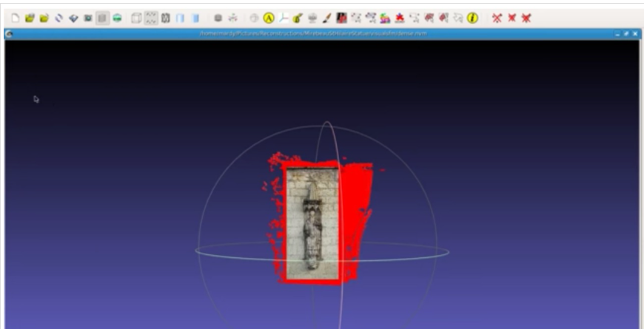Click the rainbow-colored points icon

[385, 18]
